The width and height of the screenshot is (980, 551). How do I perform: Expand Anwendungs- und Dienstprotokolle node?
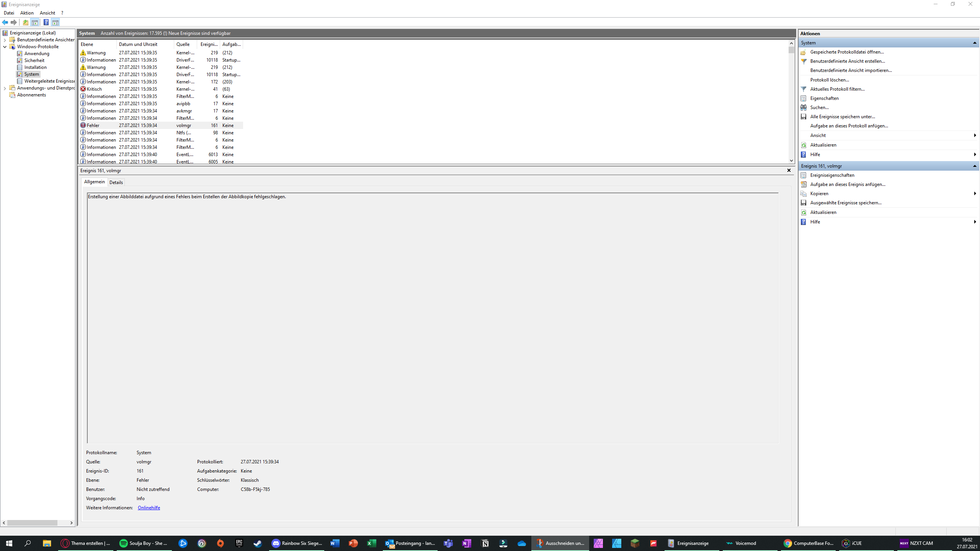[5, 88]
